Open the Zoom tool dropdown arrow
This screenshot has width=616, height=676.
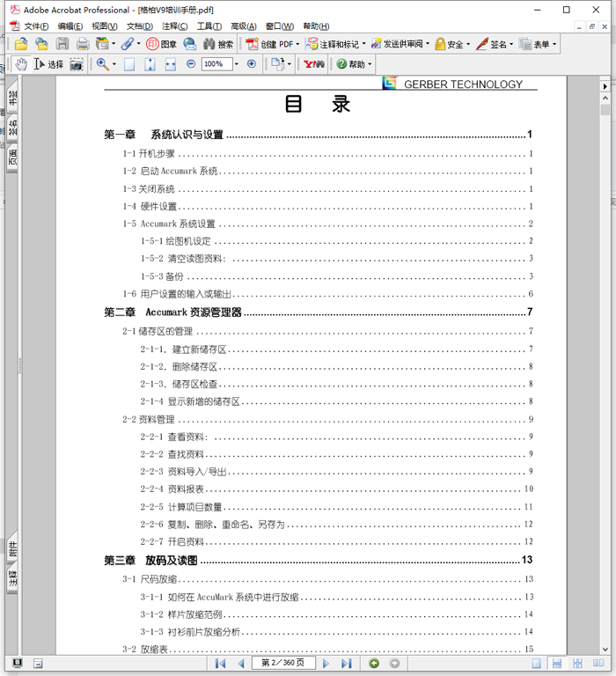[114, 64]
